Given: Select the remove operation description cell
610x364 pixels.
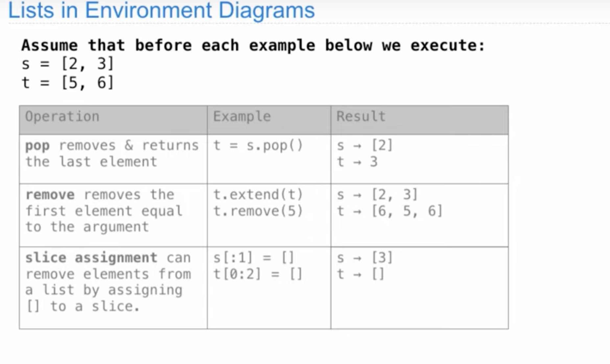Looking at the screenshot, I should click(x=113, y=215).
